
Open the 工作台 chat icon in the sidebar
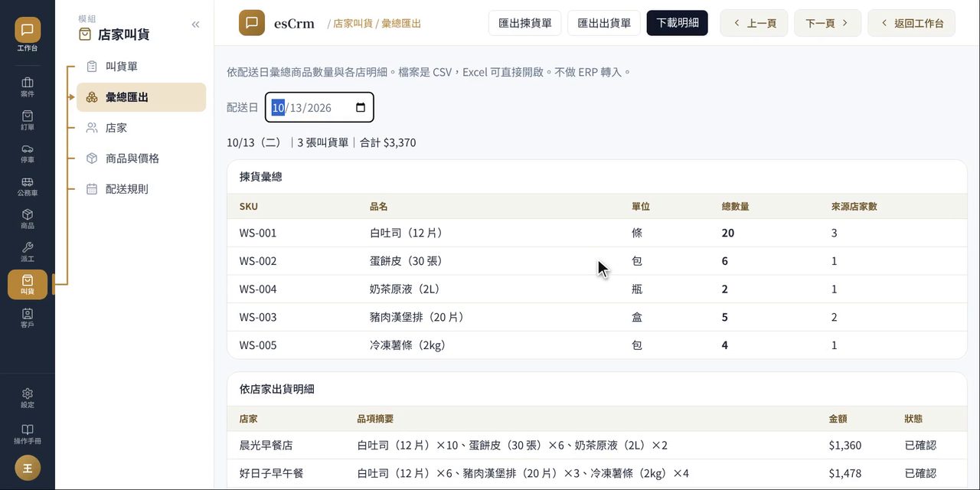(28, 30)
